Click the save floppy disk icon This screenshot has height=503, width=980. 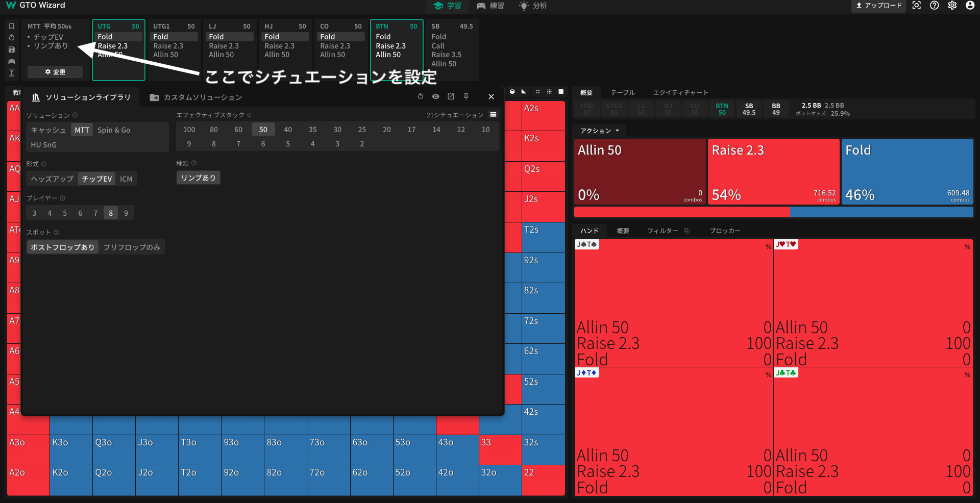point(12,49)
